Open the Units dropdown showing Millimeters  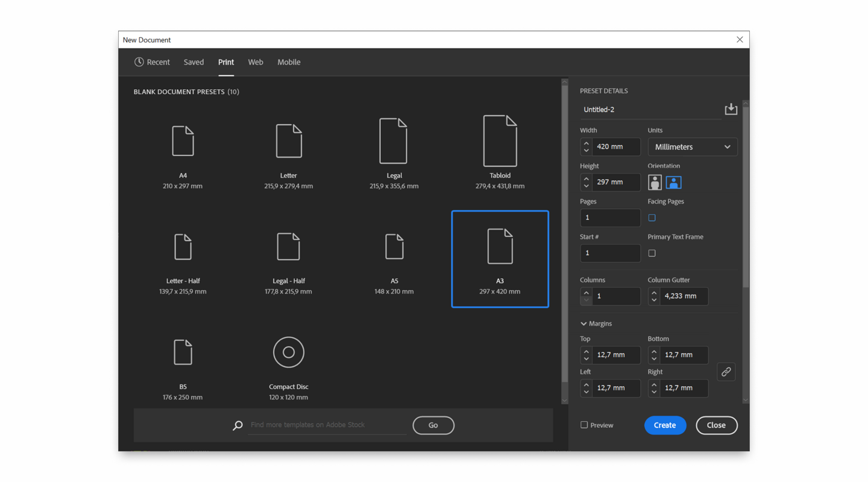point(692,147)
